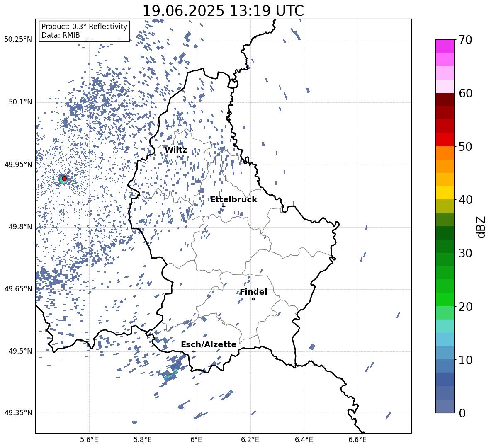Screen dimensions: 491x448
Task: Click the dBZ colorbar label
Action: 481,227
